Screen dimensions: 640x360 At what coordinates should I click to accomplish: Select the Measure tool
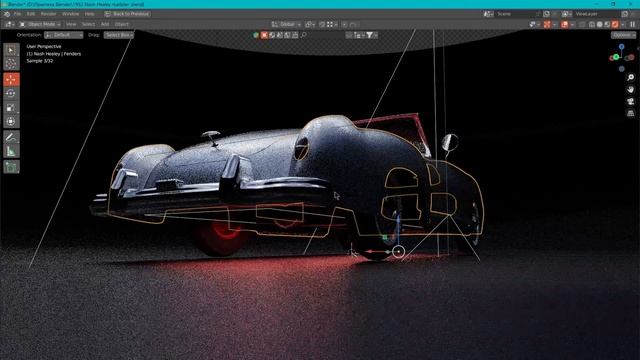[x=11, y=151]
